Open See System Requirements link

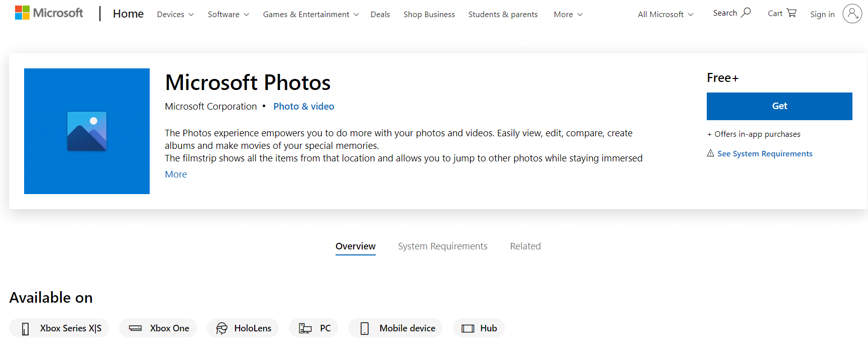(x=765, y=154)
